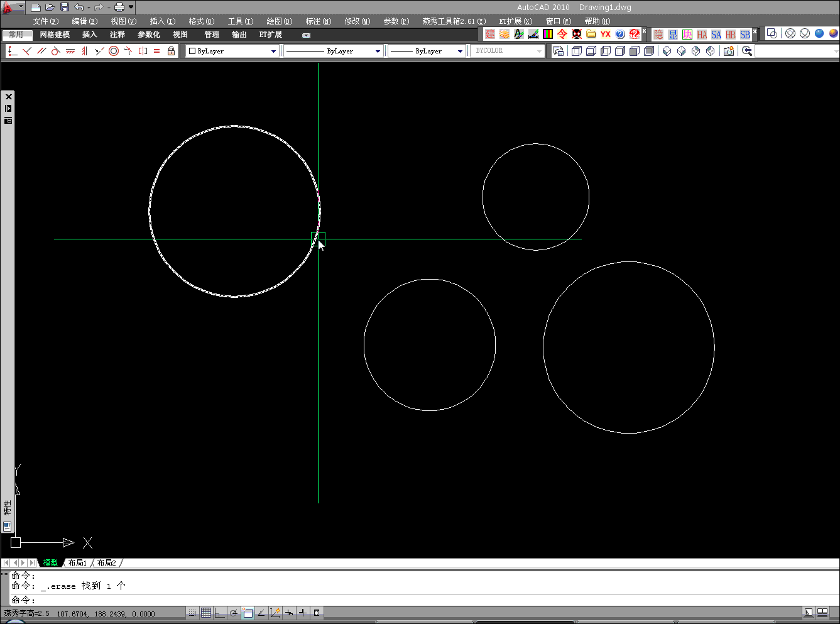Toggle grid display in status bar
The width and height of the screenshot is (840, 624).
click(x=206, y=613)
